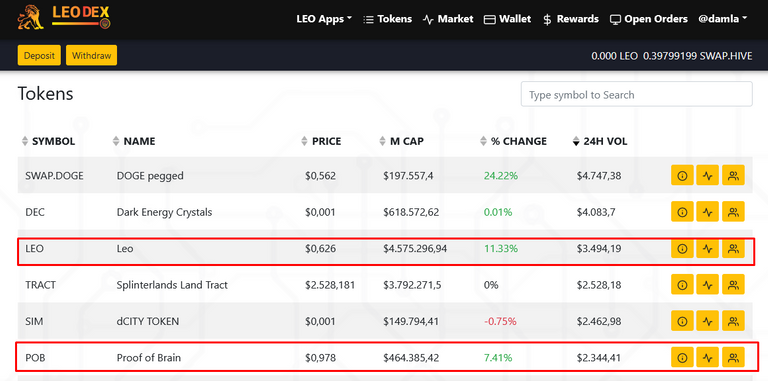Viewport: 768px width, 381px height.
Task: Sort tokens by % CHANGE header
Action: (513, 142)
